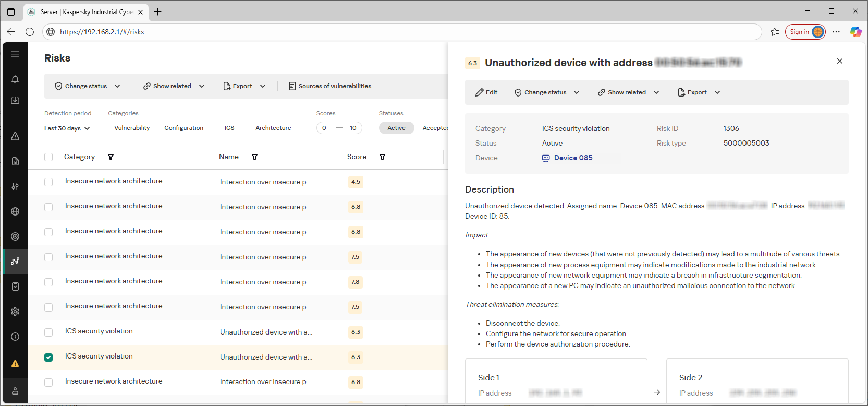Open the Export dropdown in the details panel
868x406 pixels.
[699, 92]
